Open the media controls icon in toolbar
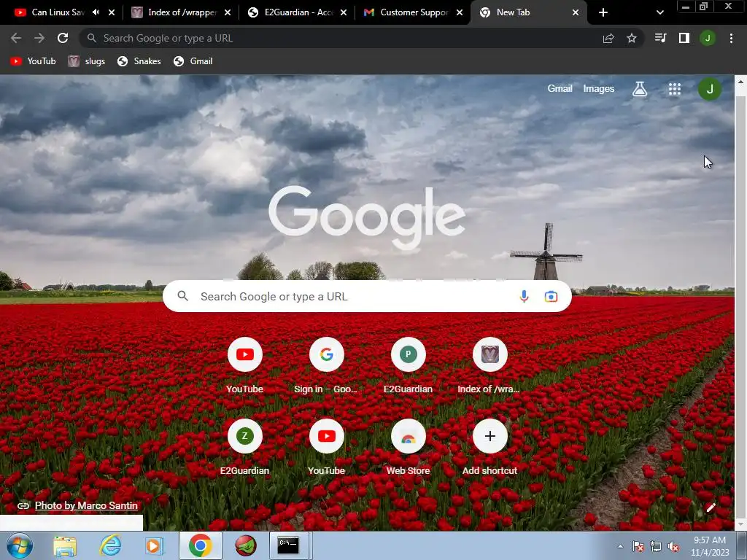Image resolution: width=747 pixels, height=560 pixels. [660, 38]
